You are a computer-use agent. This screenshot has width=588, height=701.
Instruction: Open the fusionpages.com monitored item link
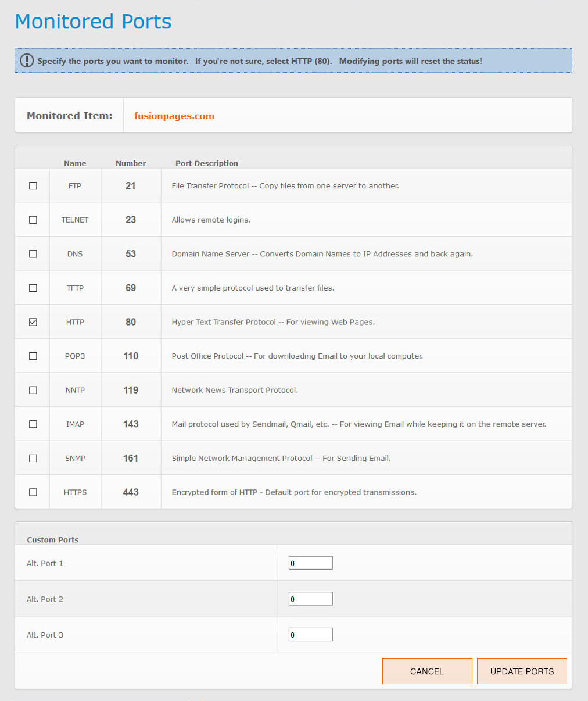tap(174, 116)
